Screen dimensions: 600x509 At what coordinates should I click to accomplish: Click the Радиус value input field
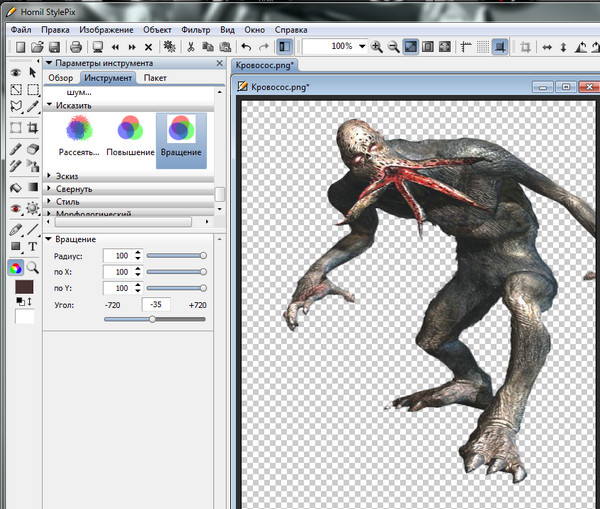pos(117,256)
